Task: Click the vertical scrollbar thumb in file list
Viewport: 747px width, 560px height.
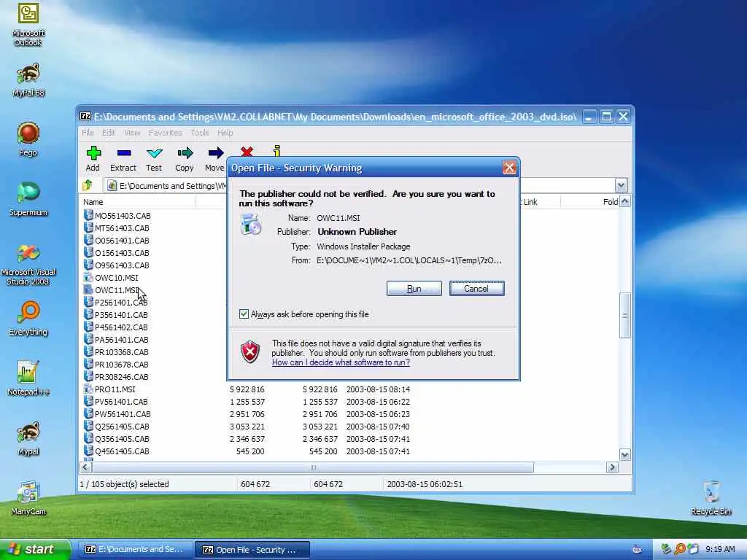Action: coord(624,315)
